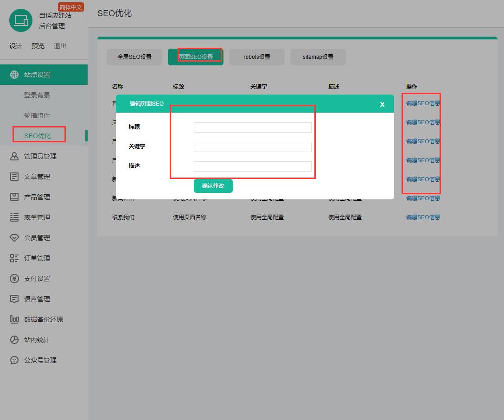Click the globe icon beside 站点设置
This screenshot has width=504, height=420.
point(14,75)
